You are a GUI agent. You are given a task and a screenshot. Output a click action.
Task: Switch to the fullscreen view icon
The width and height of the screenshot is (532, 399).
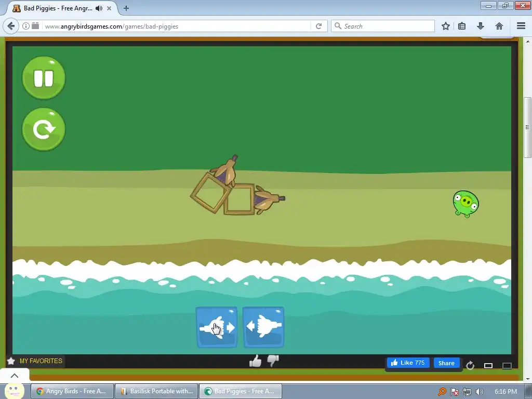tap(507, 365)
